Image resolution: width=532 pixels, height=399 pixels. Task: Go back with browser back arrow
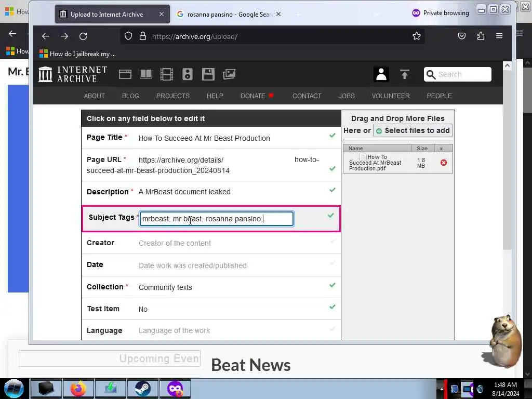(x=46, y=36)
